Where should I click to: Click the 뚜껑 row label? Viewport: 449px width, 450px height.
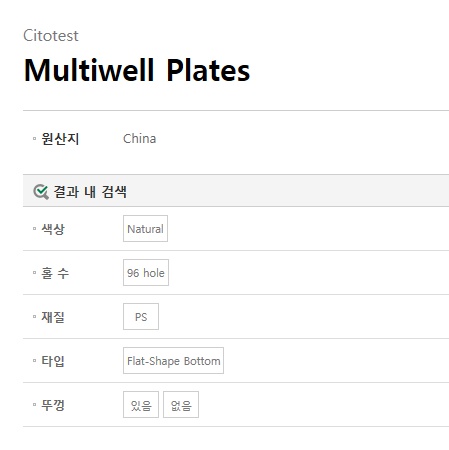pos(53,405)
